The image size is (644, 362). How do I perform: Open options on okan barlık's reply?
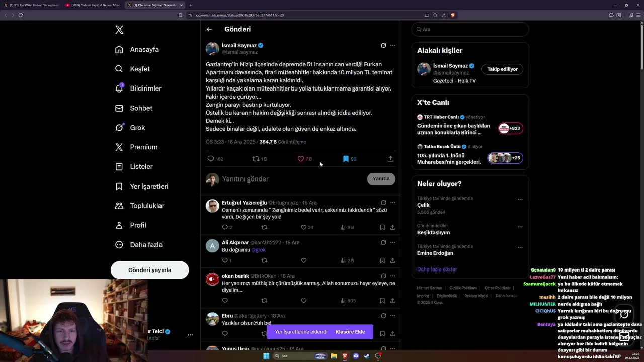pyautogui.click(x=393, y=276)
